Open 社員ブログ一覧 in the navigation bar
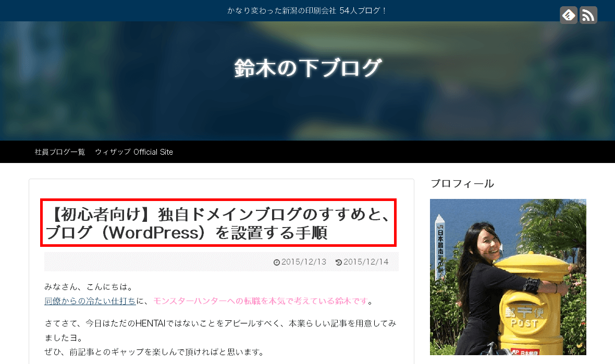Viewport: 615px width, 364px height. (x=59, y=152)
